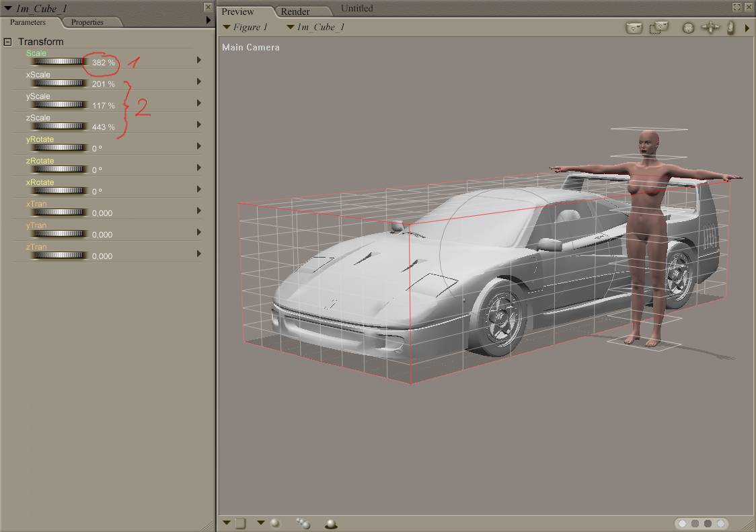This screenshot has width=756, height=532.
Task: Click the area render camera icon
Action: [659, 28]
